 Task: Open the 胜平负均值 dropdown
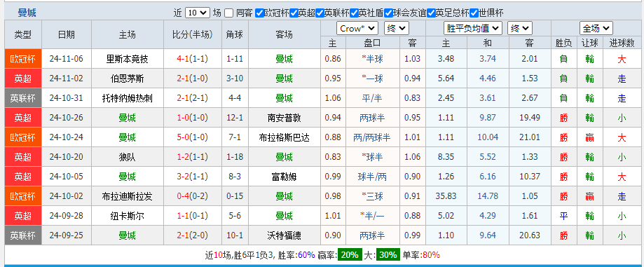pyautogui.click(x=473, y=28)
